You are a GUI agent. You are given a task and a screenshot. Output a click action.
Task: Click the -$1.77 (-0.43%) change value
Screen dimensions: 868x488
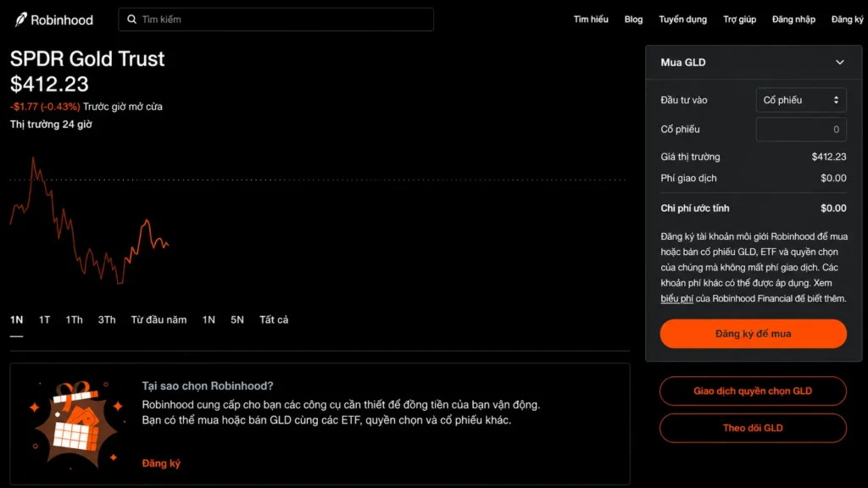click(45, 107)
